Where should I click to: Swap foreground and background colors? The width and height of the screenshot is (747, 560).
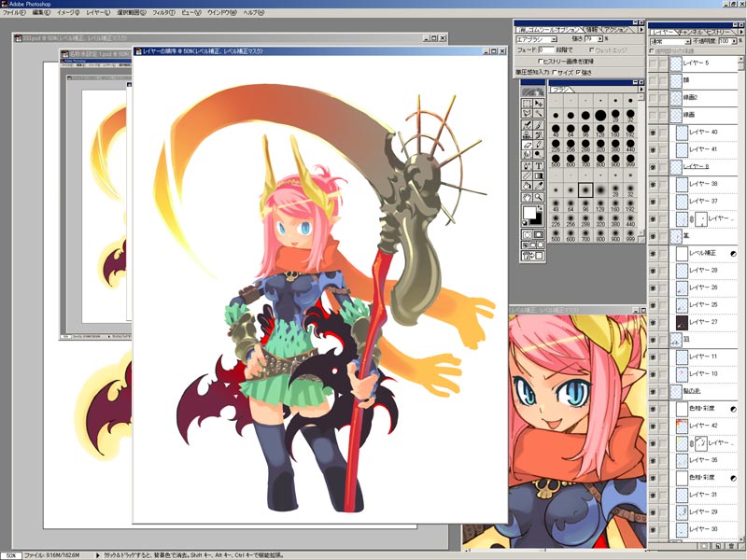541,208
